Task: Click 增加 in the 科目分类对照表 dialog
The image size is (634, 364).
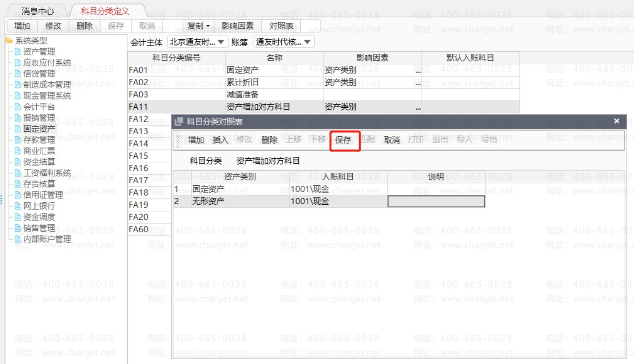Action: (x=196, y=140)
